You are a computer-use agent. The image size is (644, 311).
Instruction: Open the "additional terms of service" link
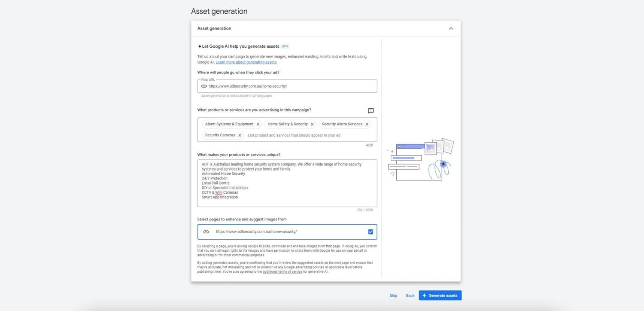282,271
